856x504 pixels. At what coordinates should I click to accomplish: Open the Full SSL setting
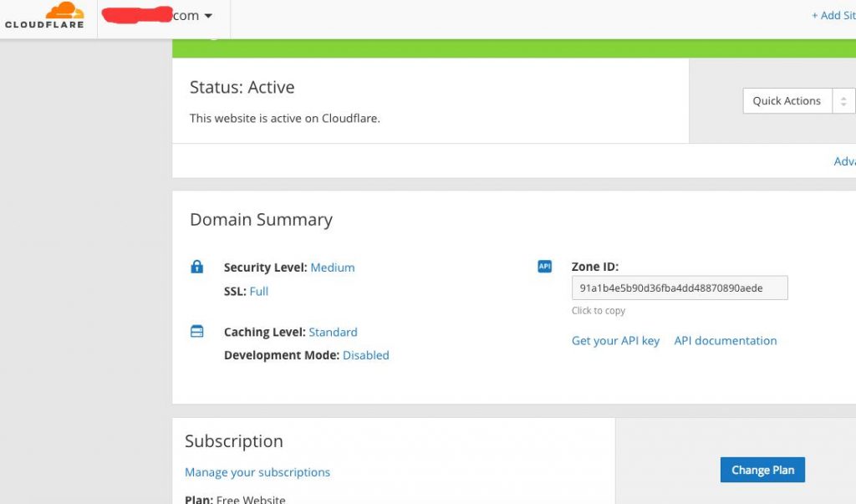click(259, 292)
